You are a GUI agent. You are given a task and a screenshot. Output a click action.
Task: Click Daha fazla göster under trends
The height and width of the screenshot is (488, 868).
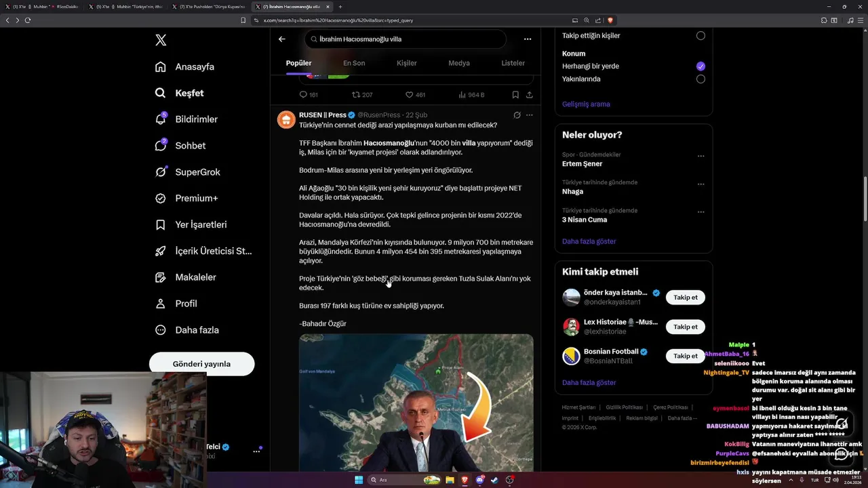(x=589, y=241)
